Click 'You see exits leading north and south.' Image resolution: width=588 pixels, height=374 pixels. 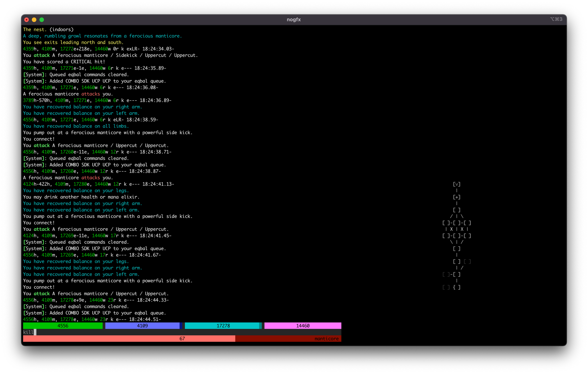pyautogui.click(x=73, y=42)
